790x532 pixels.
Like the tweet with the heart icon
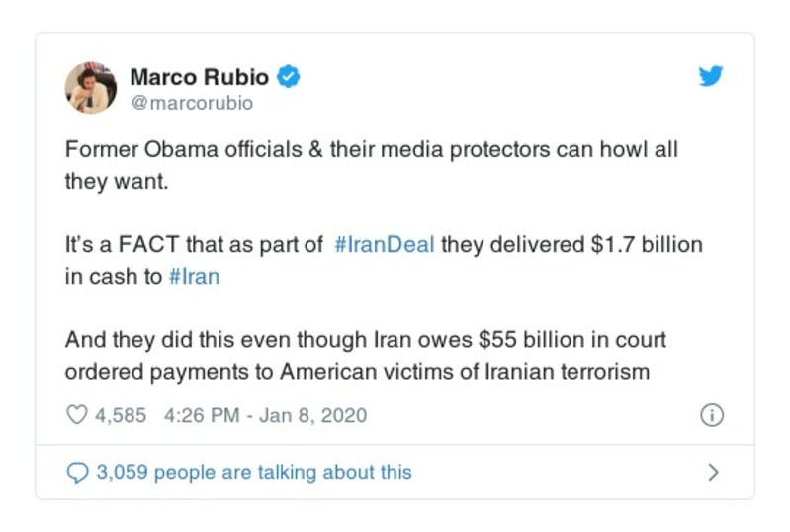point(76,416)
